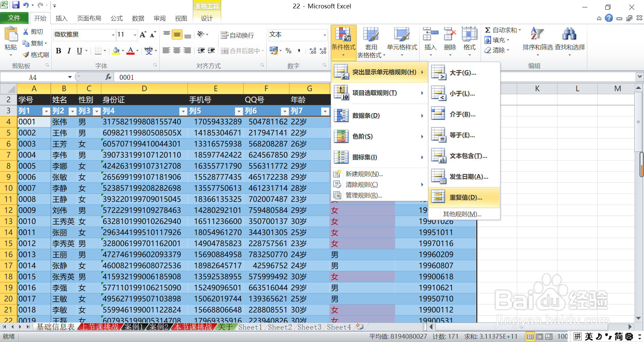Select 大于(G)... greater than rule
The width and height of the screenshot is (644, 342).
coord(464,73)
